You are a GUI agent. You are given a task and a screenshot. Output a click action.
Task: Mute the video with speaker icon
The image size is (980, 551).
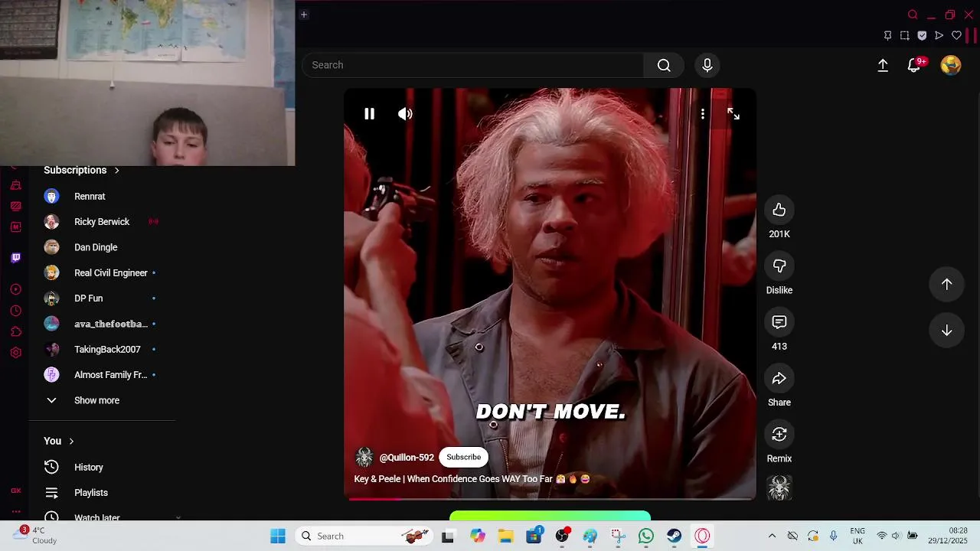tap(405, 114)
